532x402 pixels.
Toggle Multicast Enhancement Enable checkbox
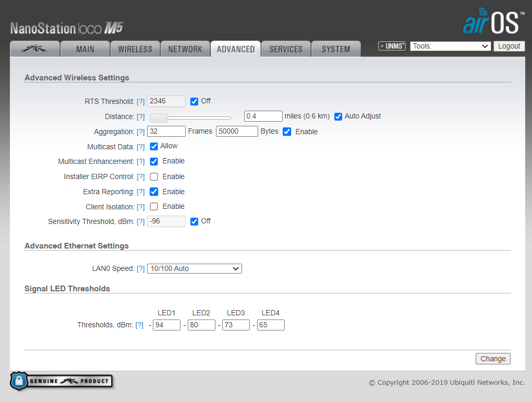coord(154,162)
